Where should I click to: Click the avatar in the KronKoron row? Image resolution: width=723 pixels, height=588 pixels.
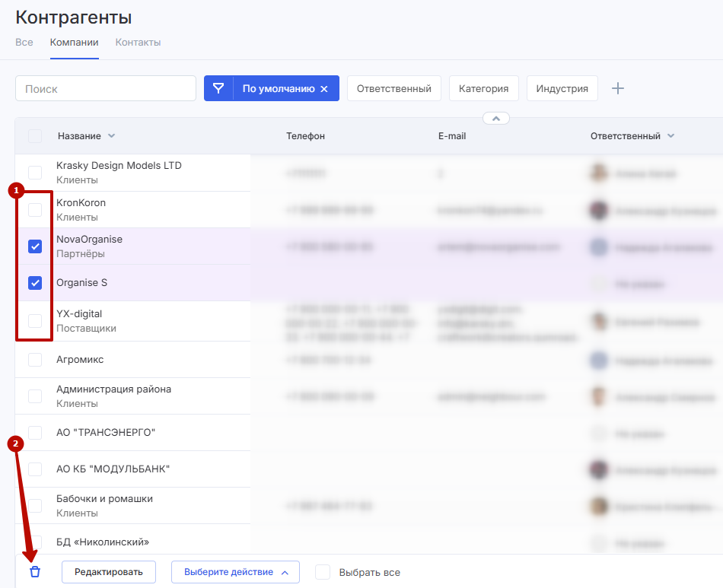coord(599,210)
